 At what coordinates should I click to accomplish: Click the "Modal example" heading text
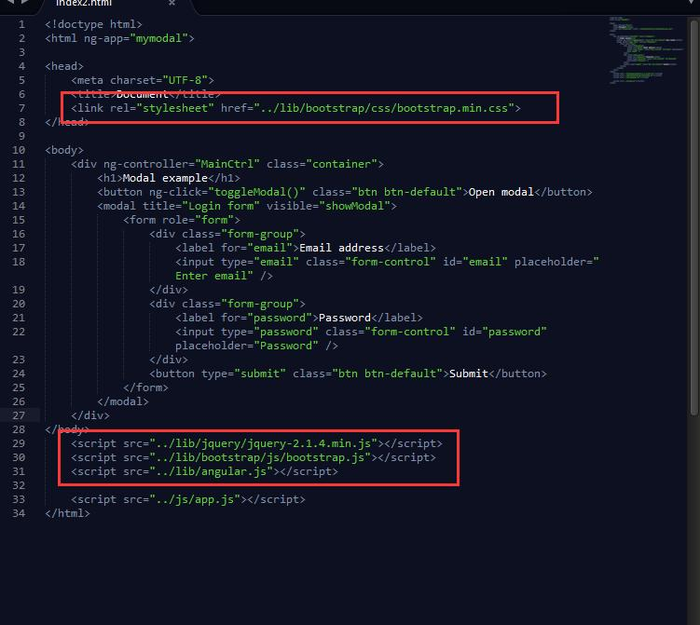coord(165,178)
